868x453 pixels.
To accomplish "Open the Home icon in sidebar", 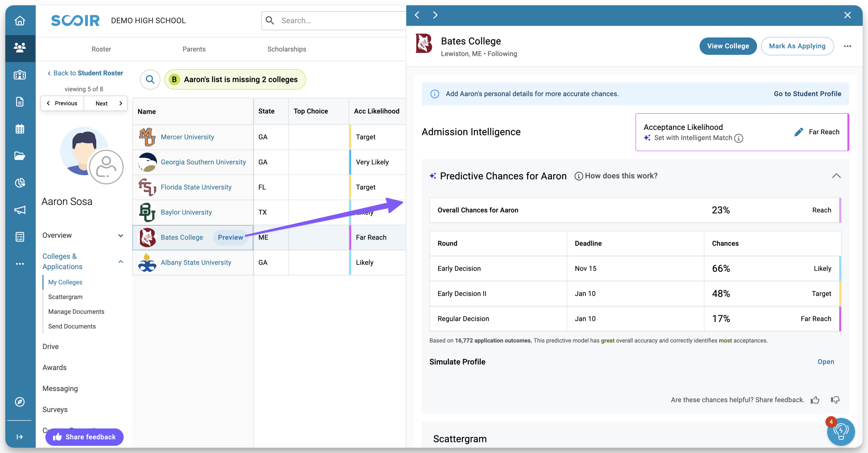I will pos(20,21).
